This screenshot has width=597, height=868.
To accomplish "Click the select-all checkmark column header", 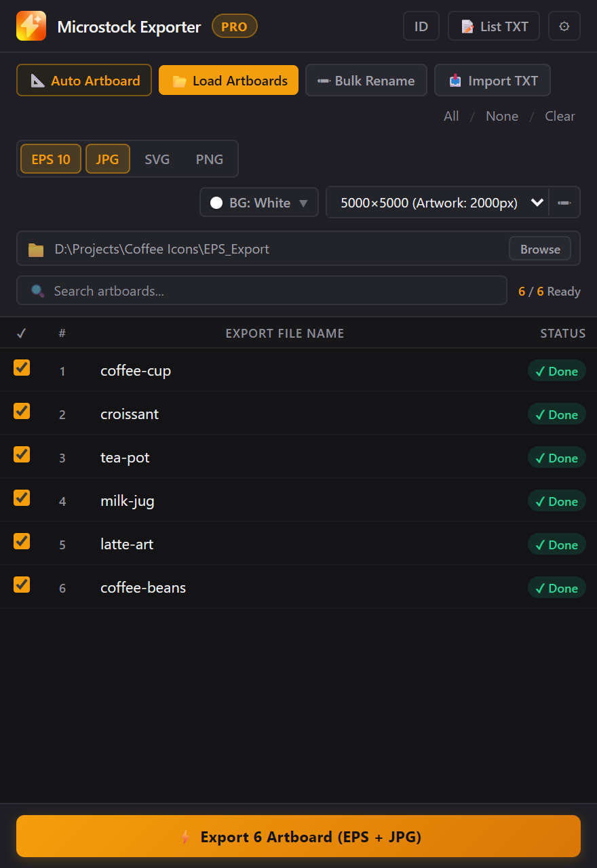I will point(22,333).
